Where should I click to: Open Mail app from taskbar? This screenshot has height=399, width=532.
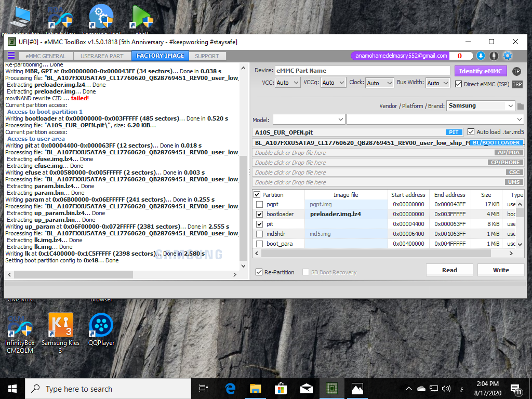tap(307, 389)
